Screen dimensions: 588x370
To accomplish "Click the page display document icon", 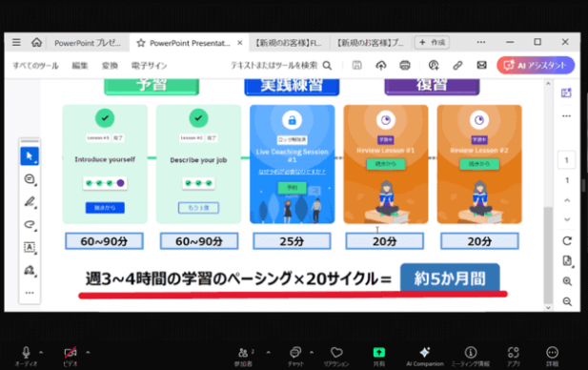I will tap(567, 260).
